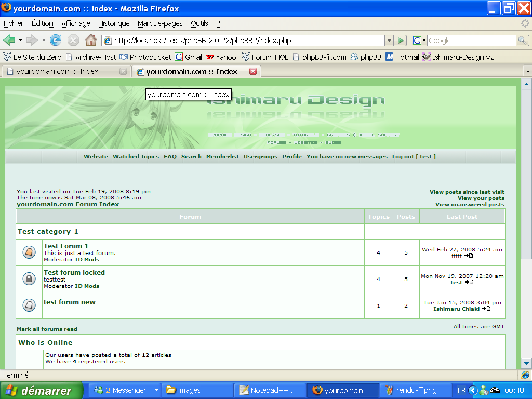Click View unanswered posts link
Image resolution: width=532 pixels, height=399 pixels.
pyautogui.click(x=470, y=205)
